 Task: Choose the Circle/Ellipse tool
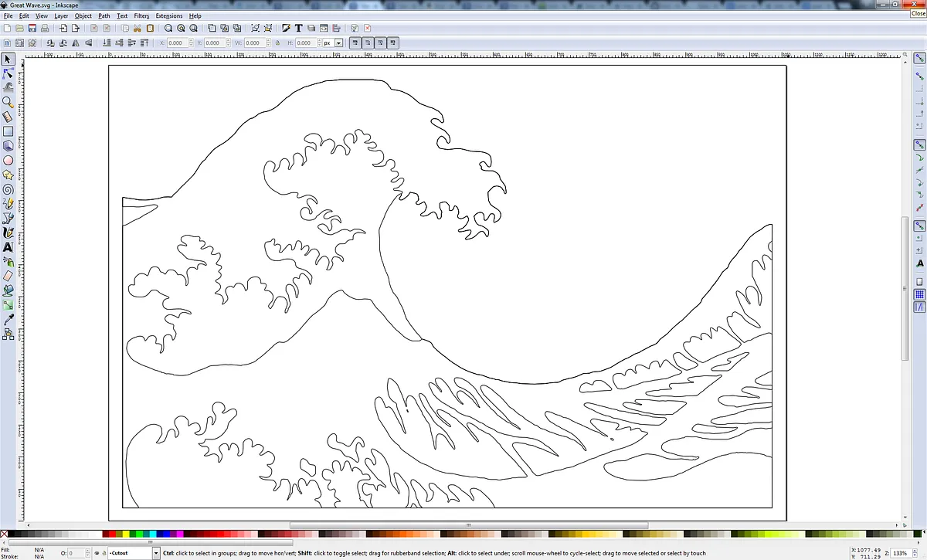(x=8, y=161)
